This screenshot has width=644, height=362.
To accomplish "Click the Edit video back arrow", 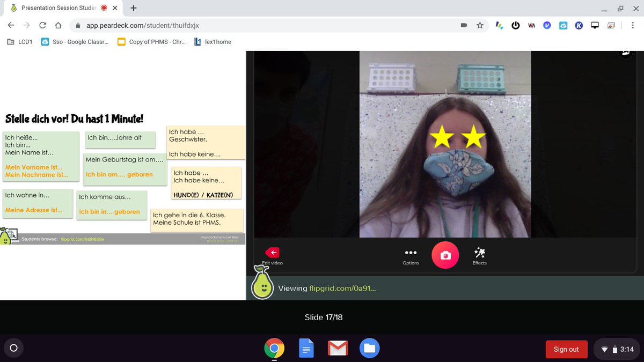I will tap(272, 252).
